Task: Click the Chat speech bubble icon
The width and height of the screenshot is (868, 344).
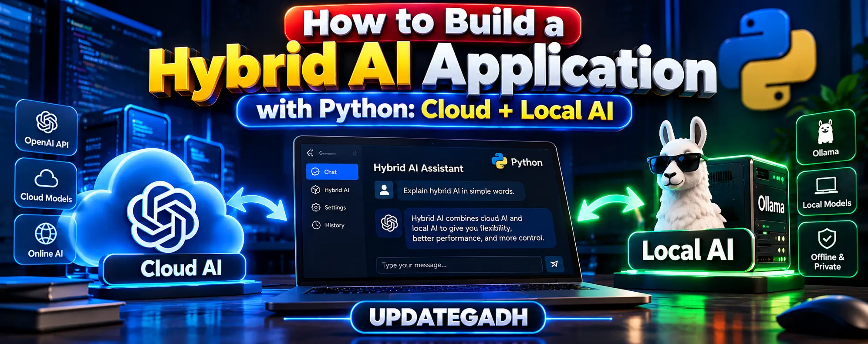Action: point(316,172)
